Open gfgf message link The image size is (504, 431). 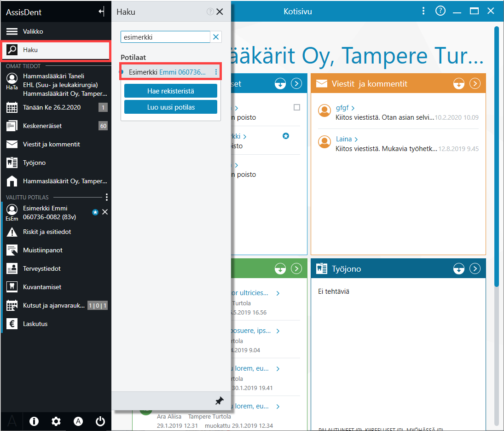click(x=345, y=108)
